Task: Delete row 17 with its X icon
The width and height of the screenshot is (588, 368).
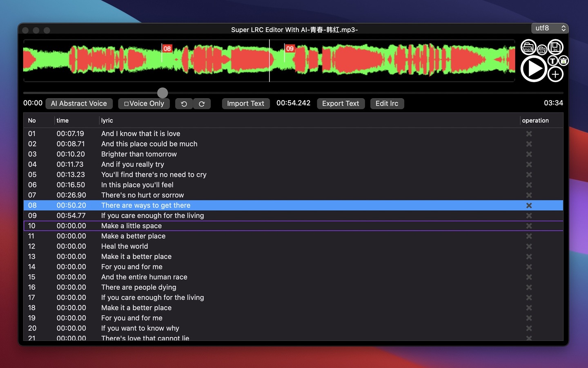Action: 529,297
